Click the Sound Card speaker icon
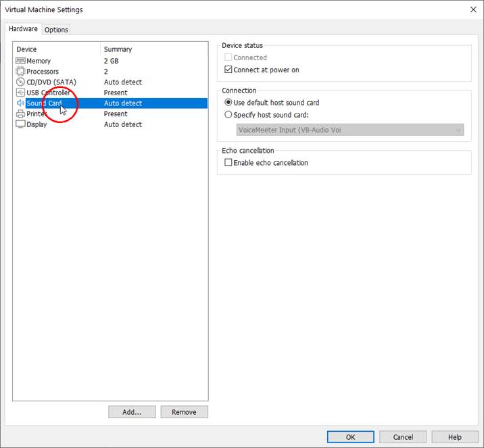This screenshot has height=448, width=484. point(20,103)
